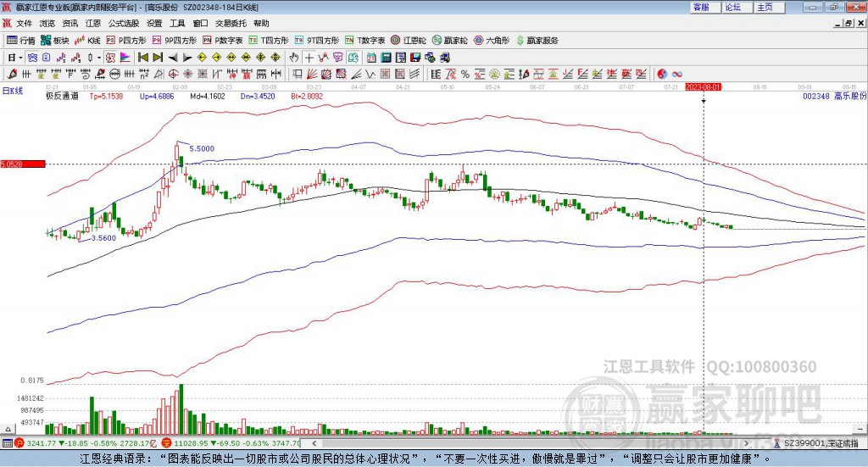Click the Bt=2.8092 value
The image size is (868, 467).
(x=307, y=96)
